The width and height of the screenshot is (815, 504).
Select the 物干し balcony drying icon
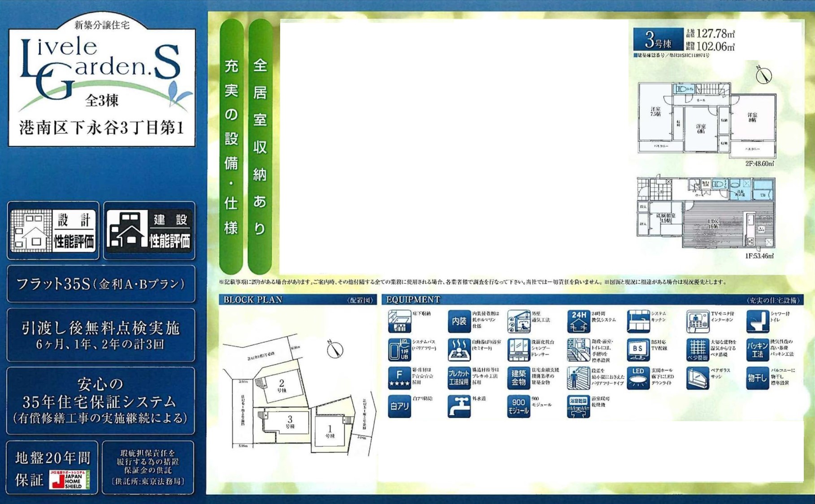point(757,378)
